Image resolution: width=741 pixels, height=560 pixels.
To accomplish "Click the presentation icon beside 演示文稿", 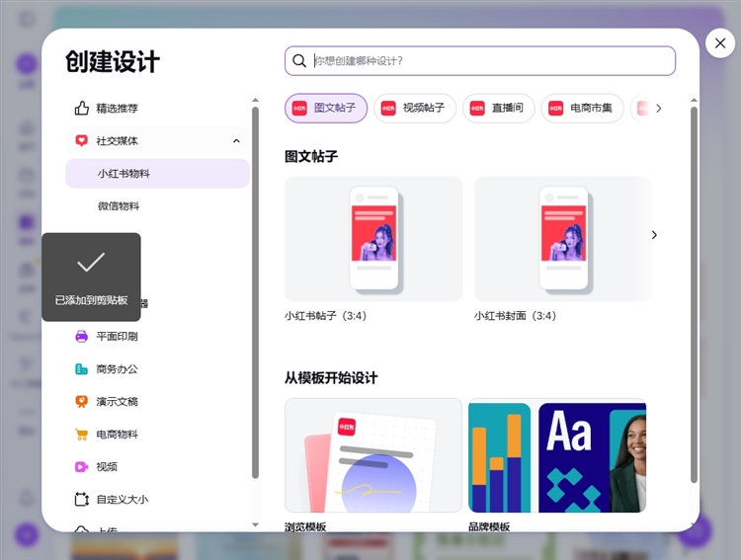I will coord(81,401).
